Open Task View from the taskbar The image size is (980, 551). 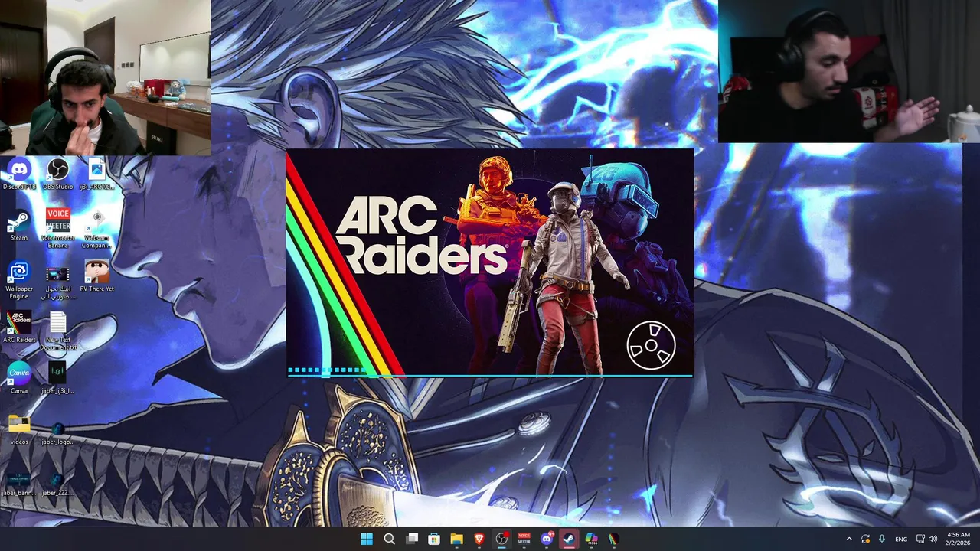(412, 539)
